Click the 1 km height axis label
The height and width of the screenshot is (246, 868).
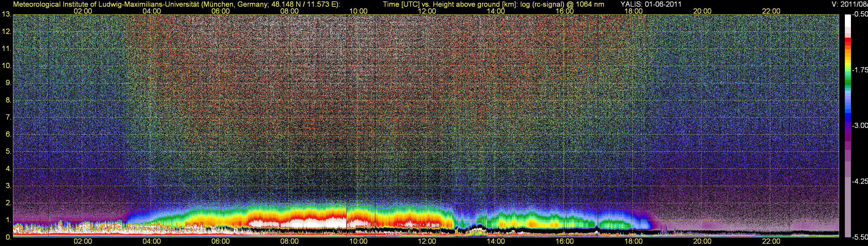[x=8, y=220]
